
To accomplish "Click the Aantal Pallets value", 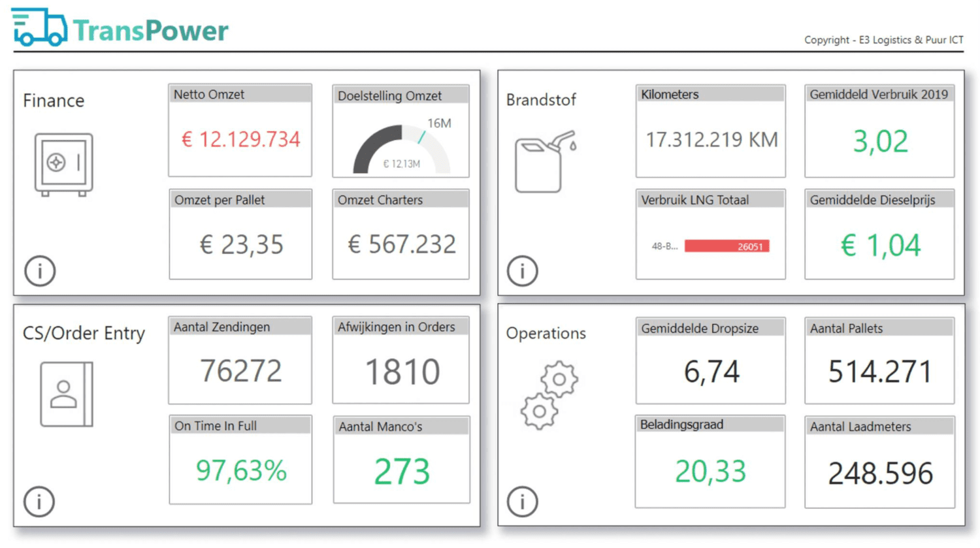I will 879,372.
